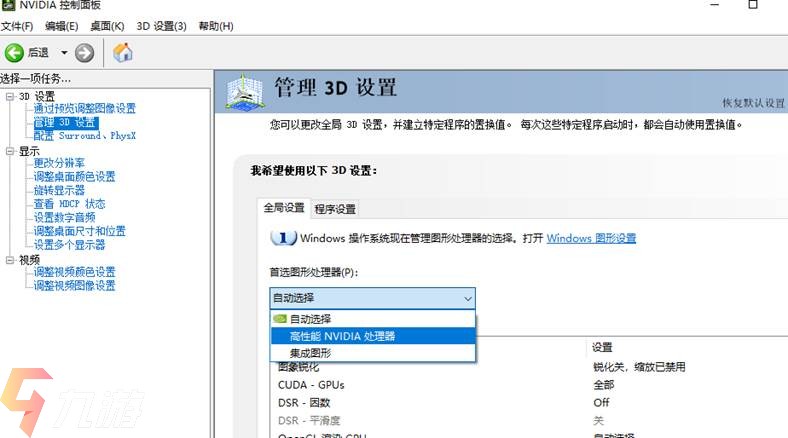Choose 高性能 NVIDIA 处理器 option
Viewport: 788px width, 438px height.
tap(372, 336)
